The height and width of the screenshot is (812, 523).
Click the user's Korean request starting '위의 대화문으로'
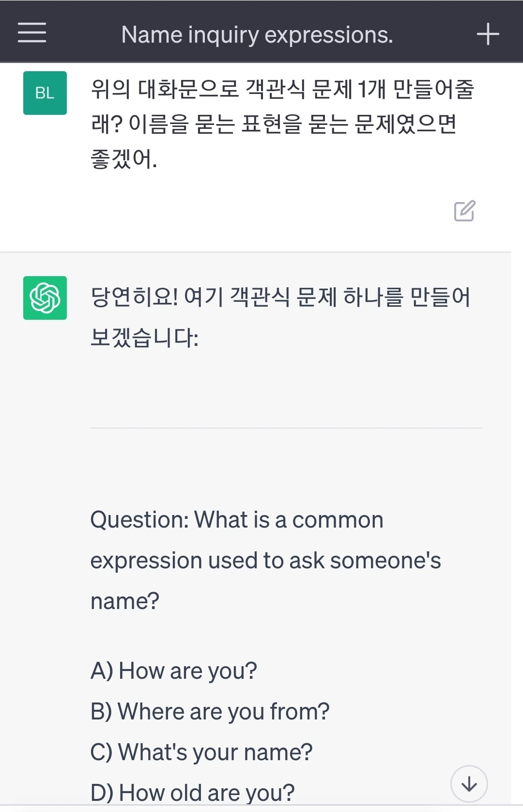282,89
